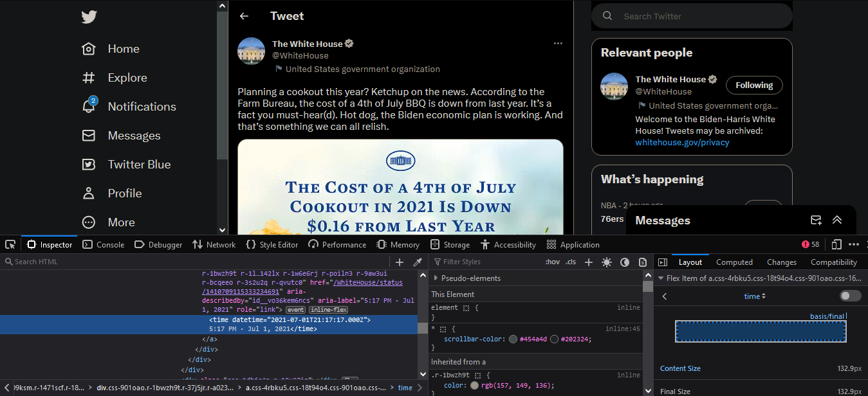Viewport: 868px width, 396px height.
Task: Open Profile person icon
Action: point(89,194)
